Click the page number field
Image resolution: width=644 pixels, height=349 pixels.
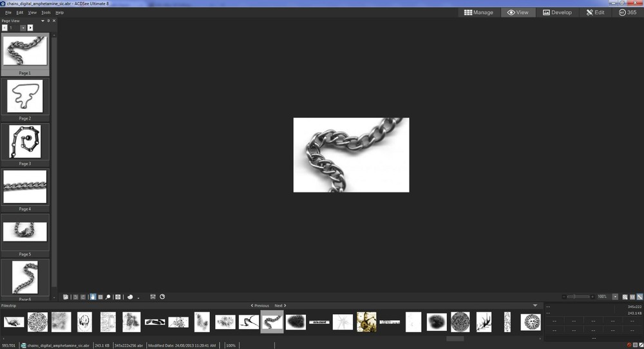point(14,28)
